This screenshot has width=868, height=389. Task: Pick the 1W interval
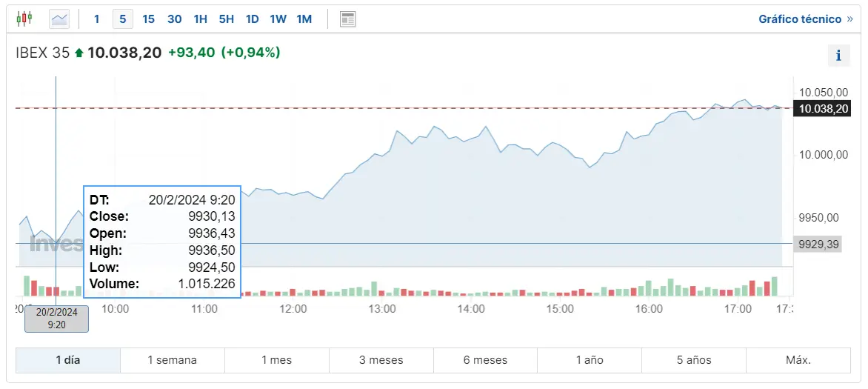pyautogui.click(x=278, y=19)
